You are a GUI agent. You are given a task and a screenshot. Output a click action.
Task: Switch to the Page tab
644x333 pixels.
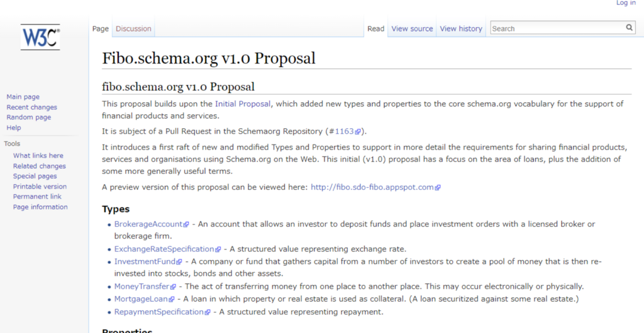click(100, 29)
